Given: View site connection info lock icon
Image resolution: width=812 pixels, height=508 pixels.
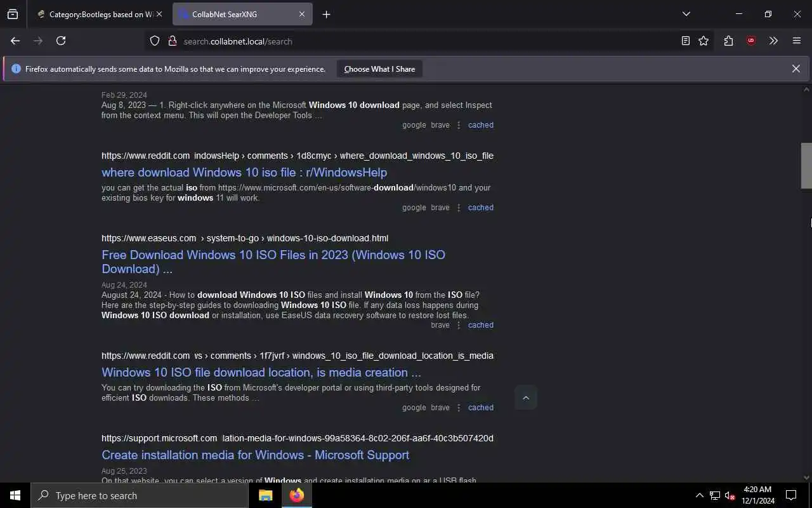Looking at the screenshot, I should point(172,41).
